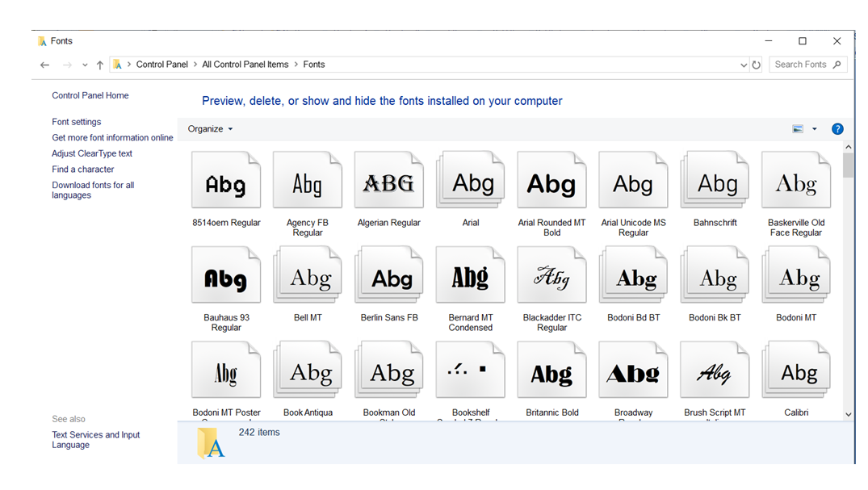Open the Organize menu

[x=209, y=128]
